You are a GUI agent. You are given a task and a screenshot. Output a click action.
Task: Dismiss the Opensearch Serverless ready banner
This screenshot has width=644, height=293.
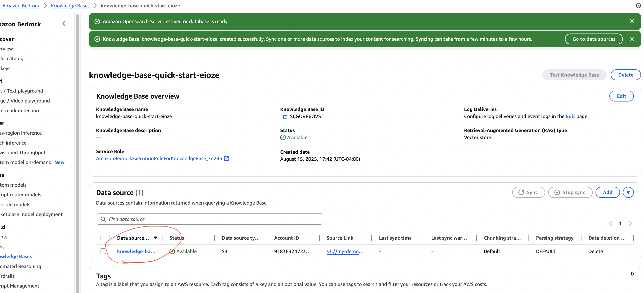tap(632, 21)
